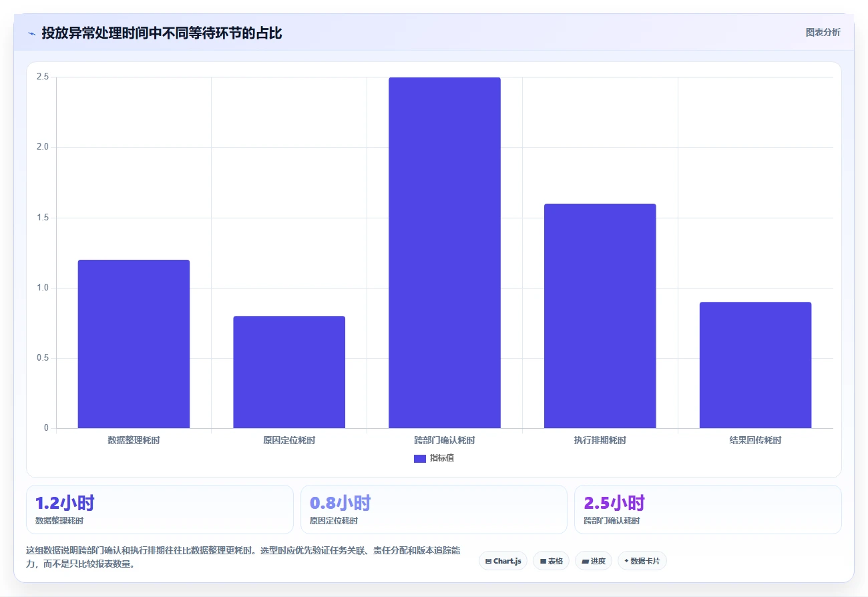Image resolution: width=868 pixels, height=597 pixels.
Task: Open the 数据卡片 tag pill
Action: click(x=642, y=561)
